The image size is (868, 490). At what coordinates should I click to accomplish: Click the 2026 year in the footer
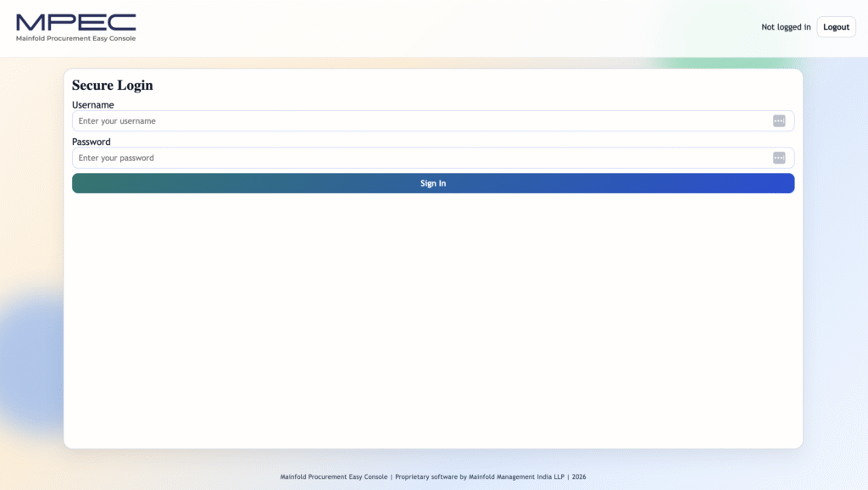pyautogui.click(x=579, y=476)
